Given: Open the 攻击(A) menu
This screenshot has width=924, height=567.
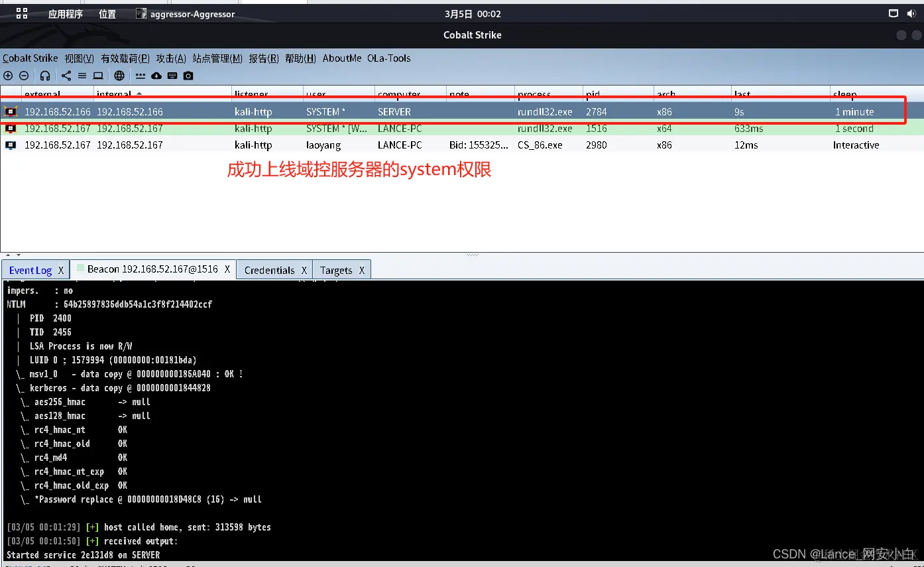Looking at the screenshot, I should pos(171,58).
